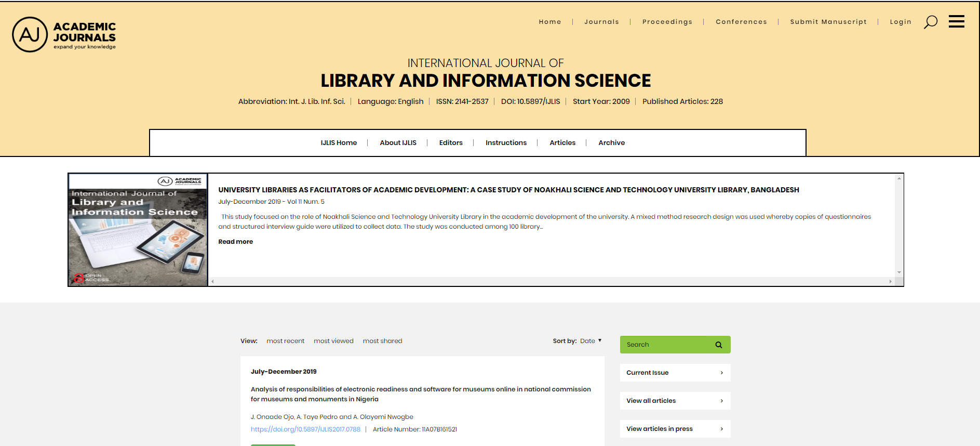This screenshot has width=980, height=446.
Task: Click the Language: English text
Action: pyautogui.click(x=391, y=101)
